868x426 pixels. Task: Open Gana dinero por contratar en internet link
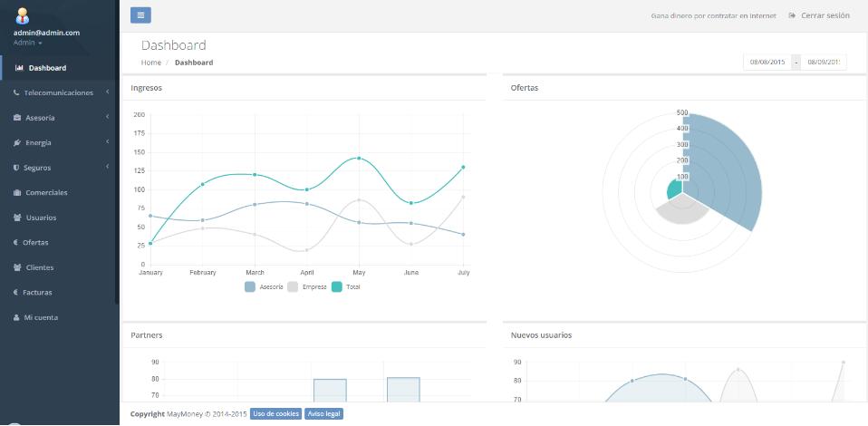[x=714, y=16]
